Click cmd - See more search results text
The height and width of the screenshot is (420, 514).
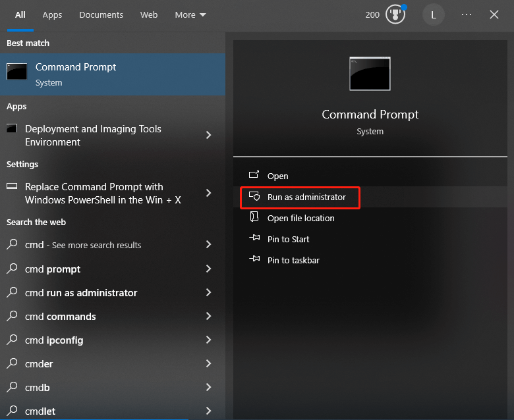[83, 245]
